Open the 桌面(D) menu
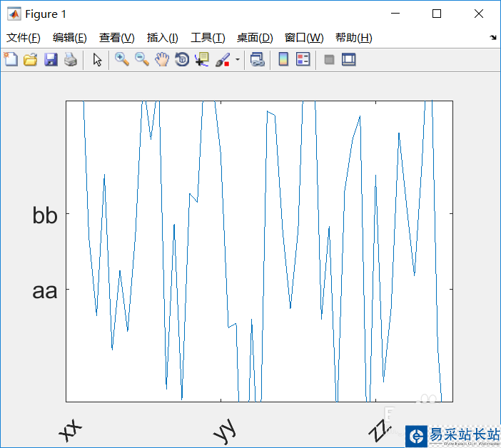The width and height of the screenshot is (501, 448). click(255, 38)
